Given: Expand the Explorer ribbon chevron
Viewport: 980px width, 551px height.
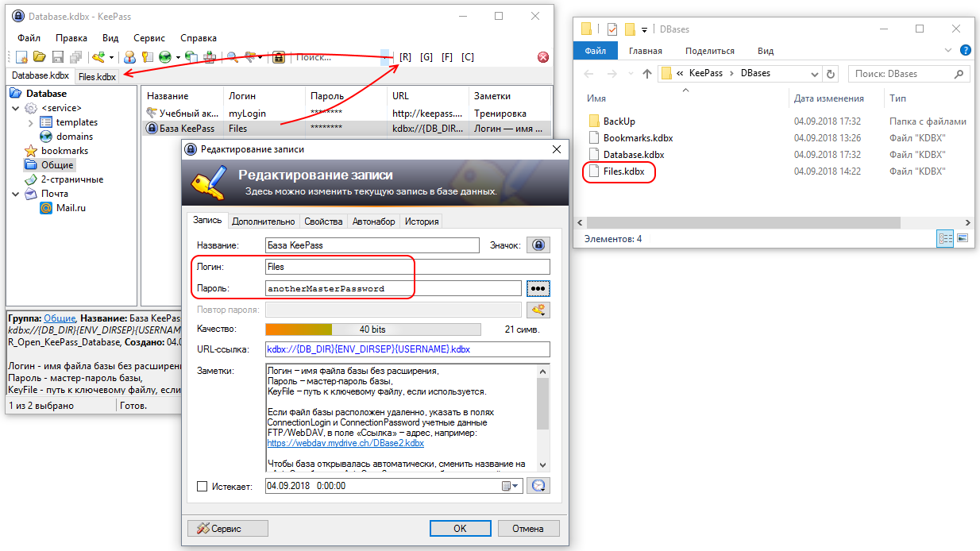Looking at the screenshot, I should [x=949, y=50].
